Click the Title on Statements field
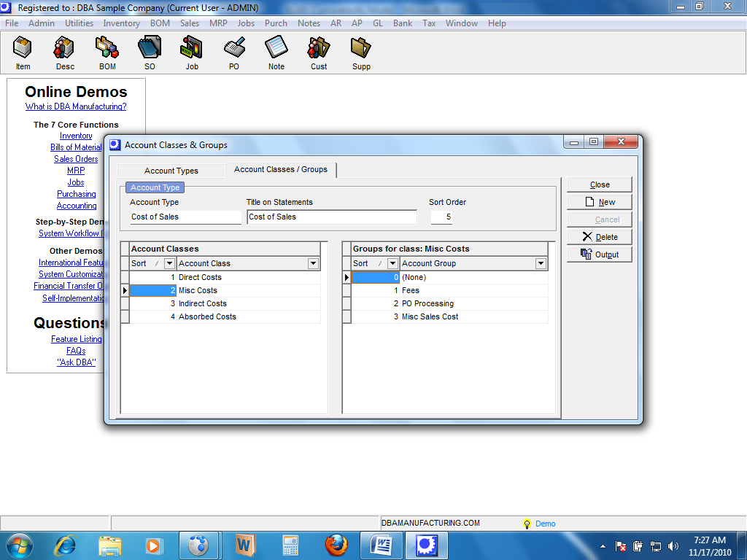747x560 pixels. click(x=332, y=217)
